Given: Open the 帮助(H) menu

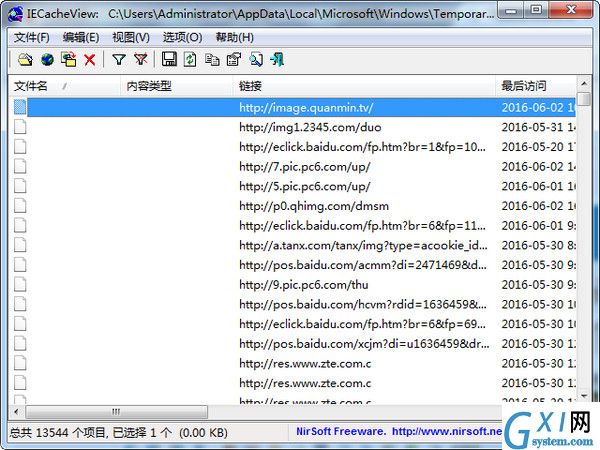Looking at the screenshot, I should tap(235, 38).
